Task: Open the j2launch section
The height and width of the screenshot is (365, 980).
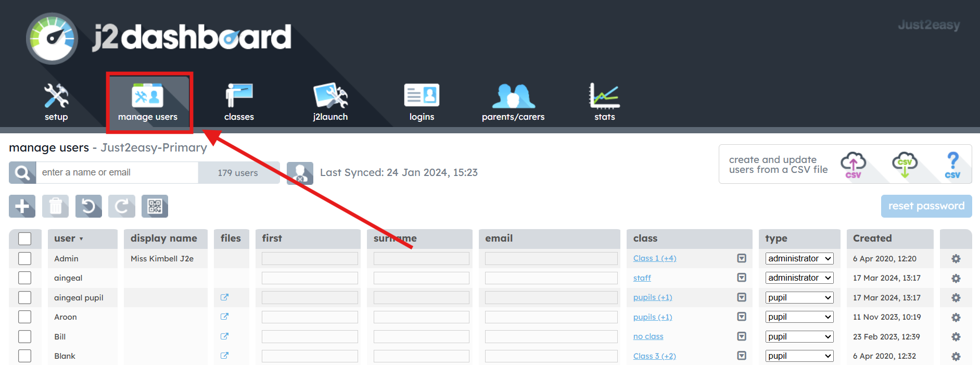Action: (330, 102)
